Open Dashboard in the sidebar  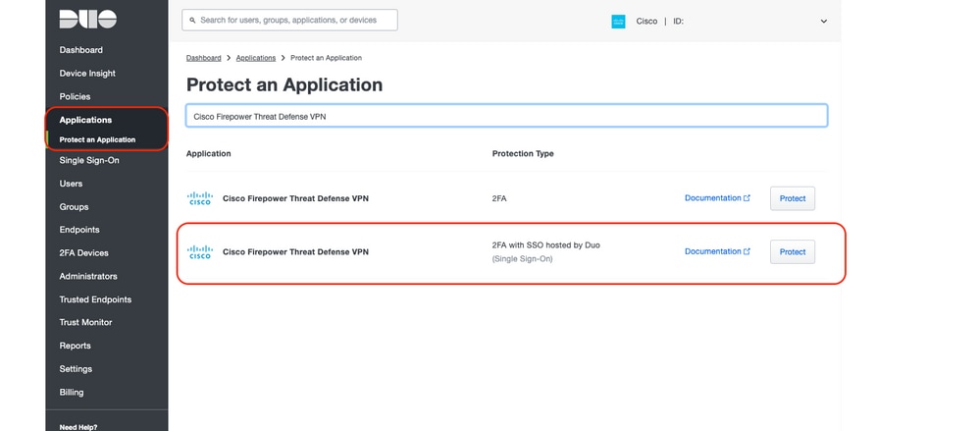[81, 50]
